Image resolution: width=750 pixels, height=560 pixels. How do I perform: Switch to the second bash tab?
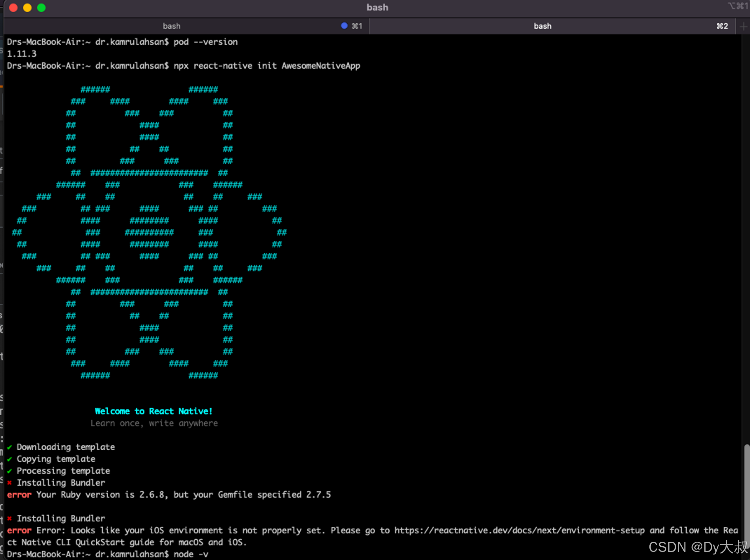point(542,26)
